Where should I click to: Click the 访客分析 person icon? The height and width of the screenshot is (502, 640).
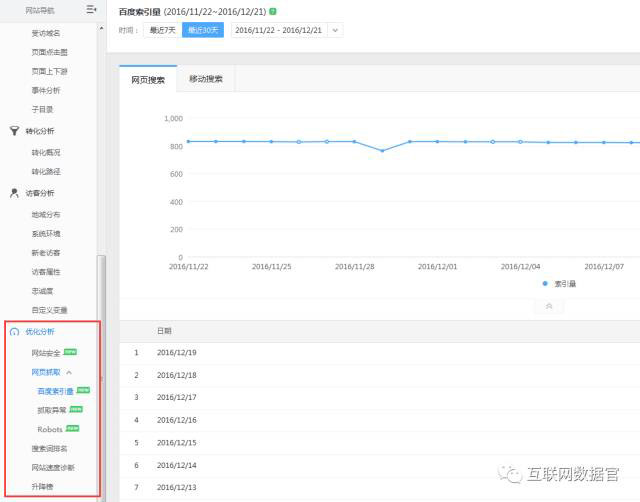[14, 193]
